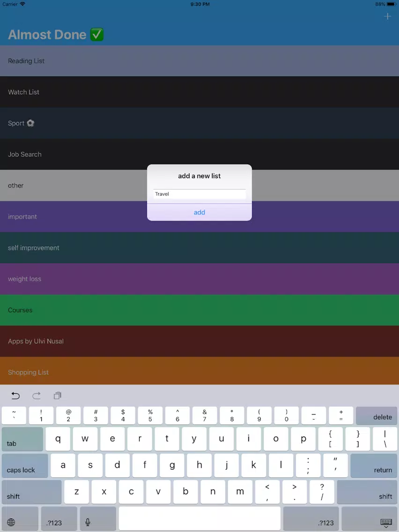This screenshot has height=532, width=399.
Task: Tap the c key
Action: 131,492
